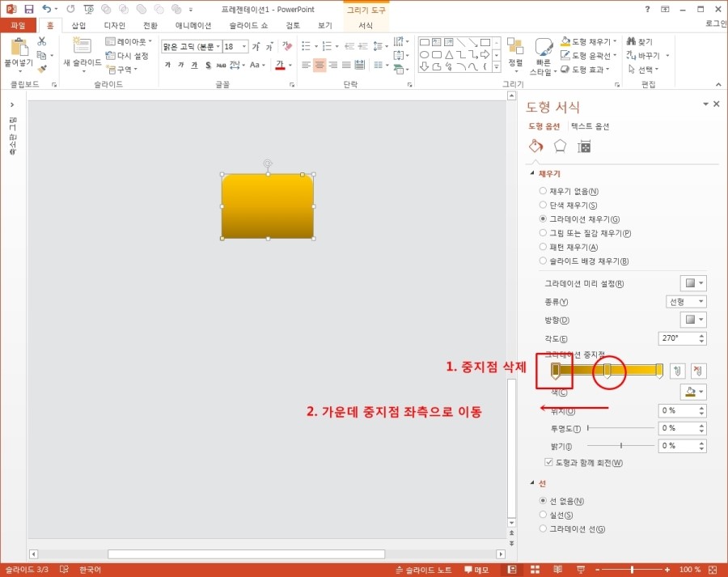The height and width of the screenshot is (577, 728).
Task: Click the Fit slide to window icon
Action: (713, 570)
